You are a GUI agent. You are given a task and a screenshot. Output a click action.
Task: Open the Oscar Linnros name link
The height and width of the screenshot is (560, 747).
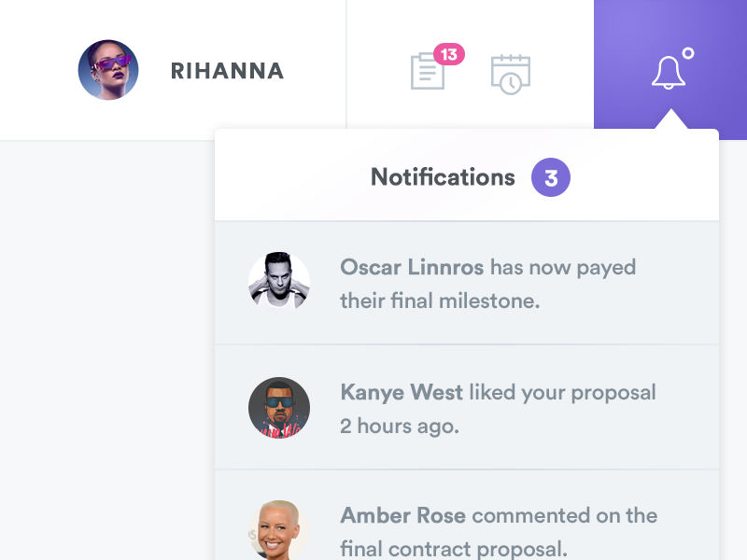point(412,268)
